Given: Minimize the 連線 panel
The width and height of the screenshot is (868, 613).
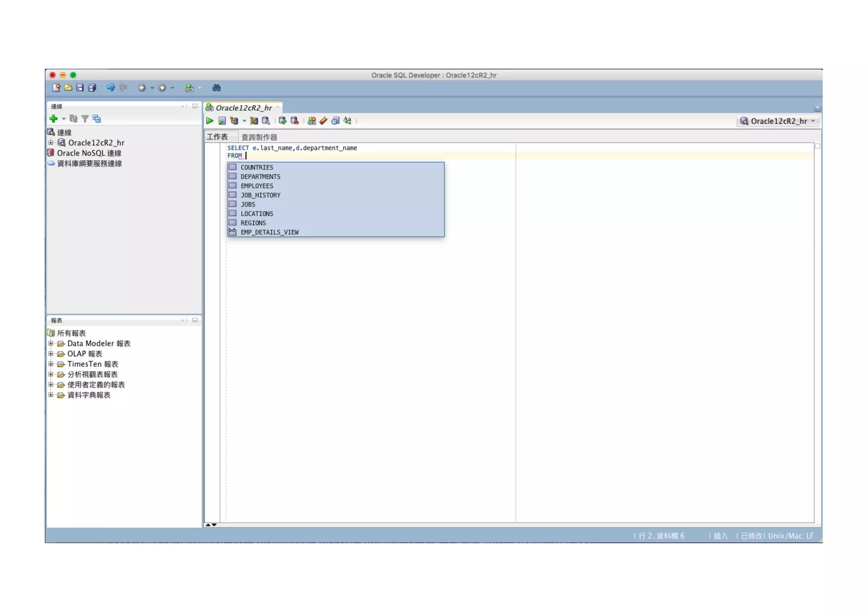Looking at the screenshot, I should 195,106.
